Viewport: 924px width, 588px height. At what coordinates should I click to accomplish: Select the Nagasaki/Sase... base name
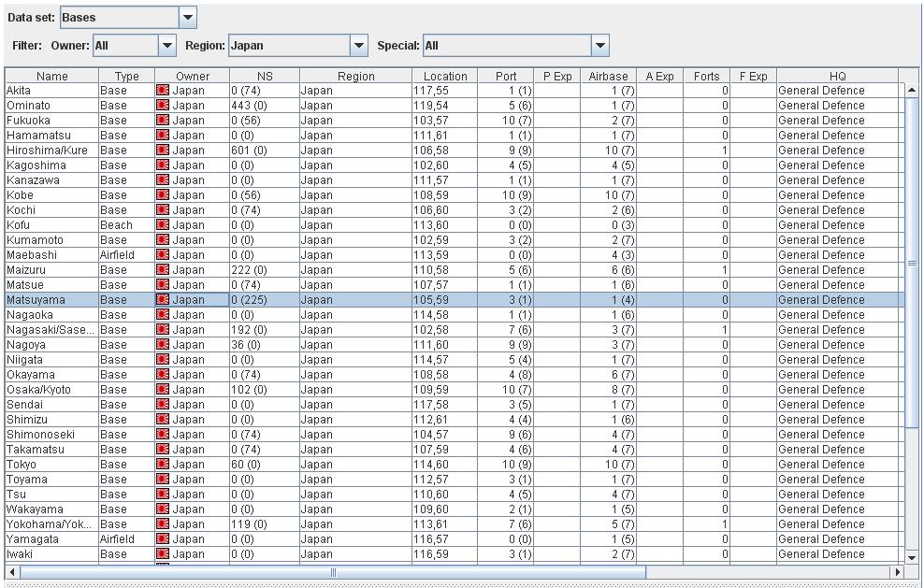tap(51, 330)
